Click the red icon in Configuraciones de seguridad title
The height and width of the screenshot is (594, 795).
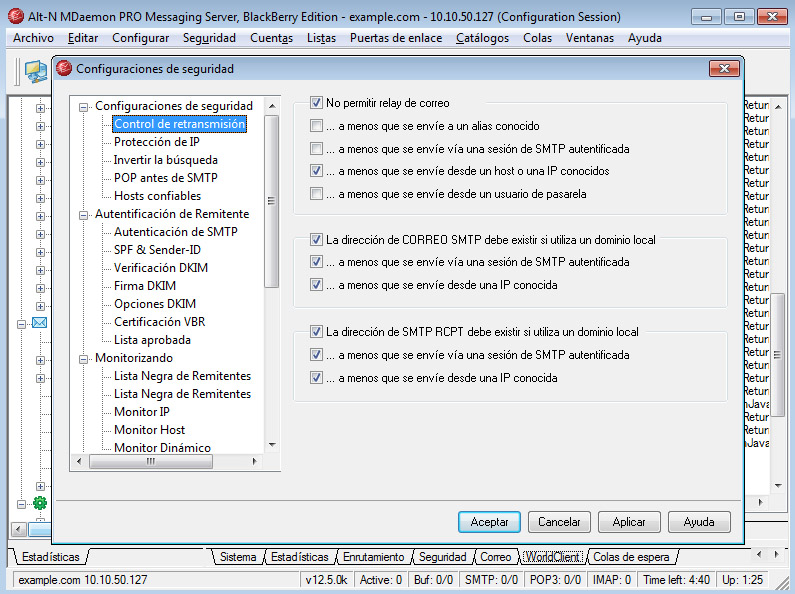64,68
